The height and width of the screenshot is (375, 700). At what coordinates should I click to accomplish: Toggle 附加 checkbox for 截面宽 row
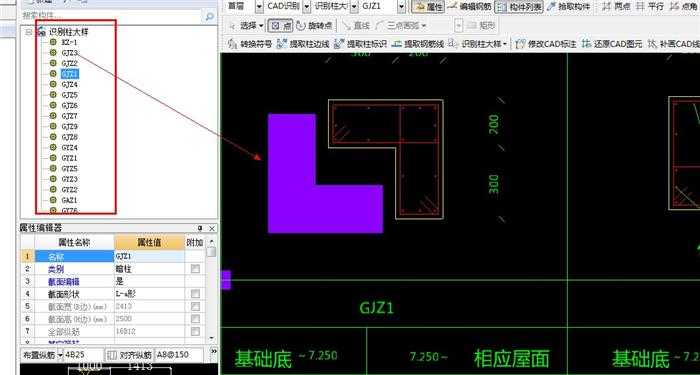pos(195,306)
